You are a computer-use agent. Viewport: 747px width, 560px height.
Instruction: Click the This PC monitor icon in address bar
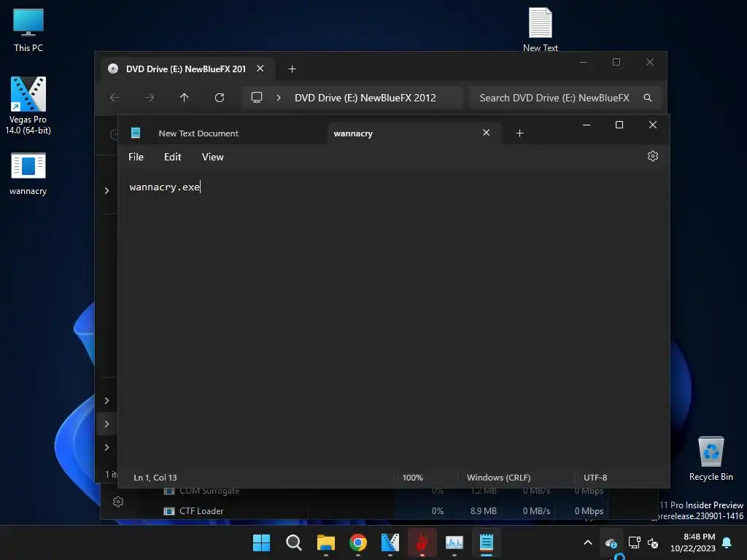point(257,98)
